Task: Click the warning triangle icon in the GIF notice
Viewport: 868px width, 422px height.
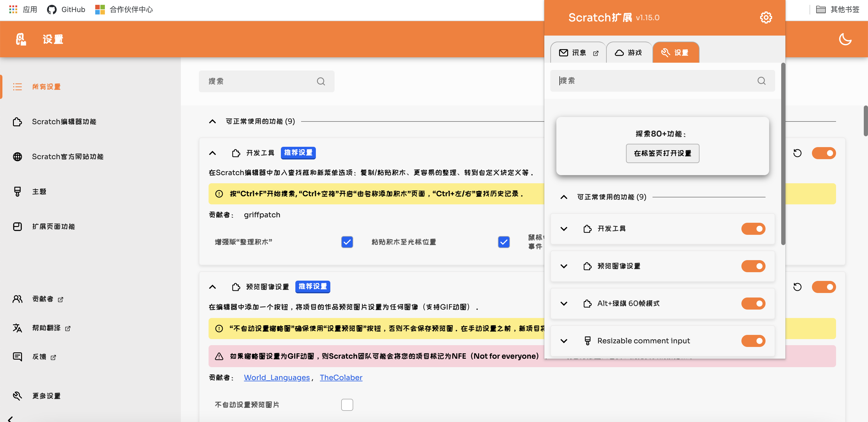Action: pyautogui.click(x=219, y=356)
